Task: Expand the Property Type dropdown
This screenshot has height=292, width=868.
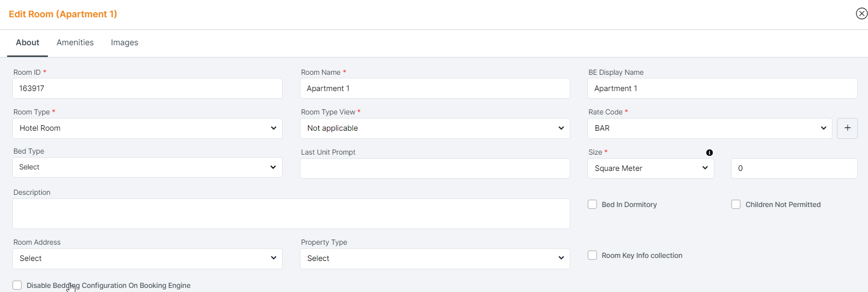Action: coord(435,258)
